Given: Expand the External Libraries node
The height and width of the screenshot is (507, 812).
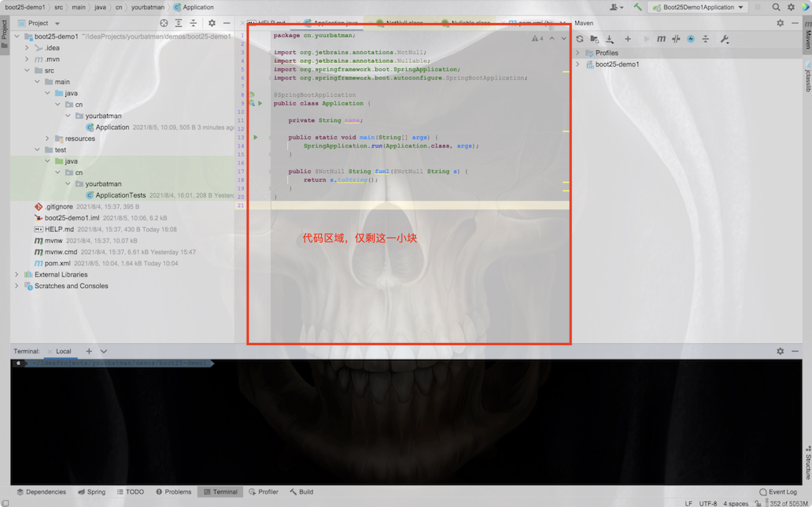Looking at the screenshot, I should pos(17,274).
